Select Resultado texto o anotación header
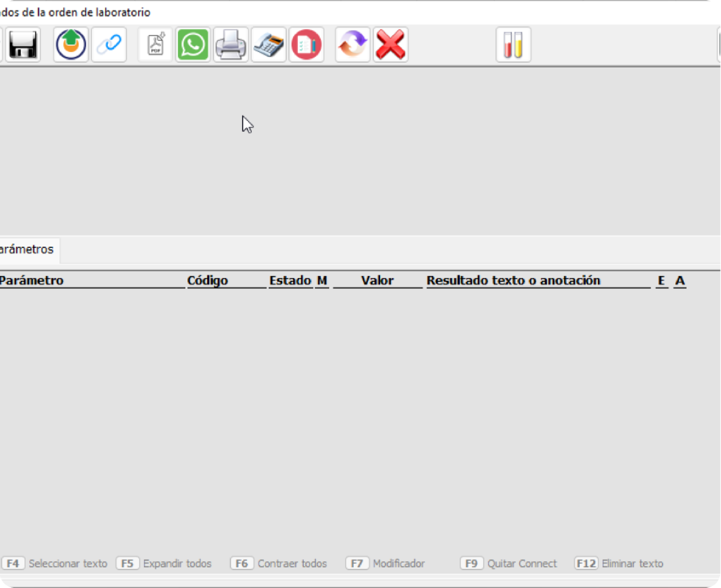This screenshot has height=588, width=721. coord(513,280)
